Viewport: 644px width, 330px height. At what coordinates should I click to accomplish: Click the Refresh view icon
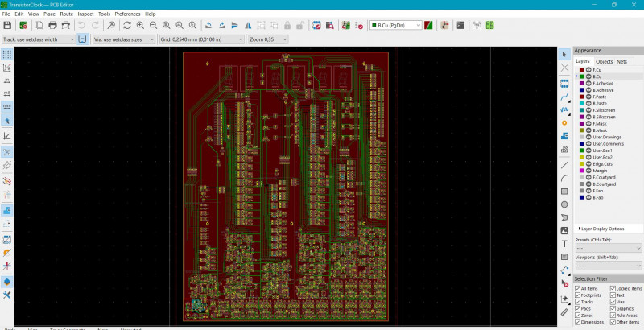tap(127, 25)
